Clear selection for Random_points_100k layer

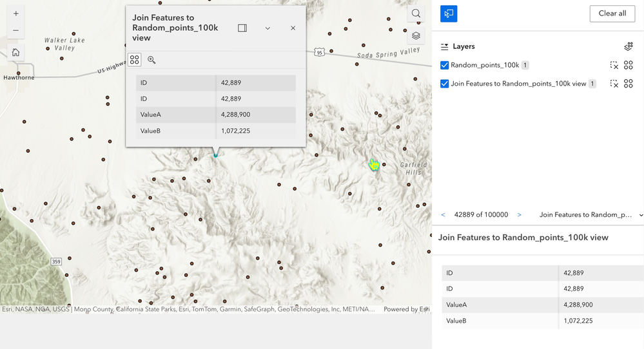pos(614,65)
